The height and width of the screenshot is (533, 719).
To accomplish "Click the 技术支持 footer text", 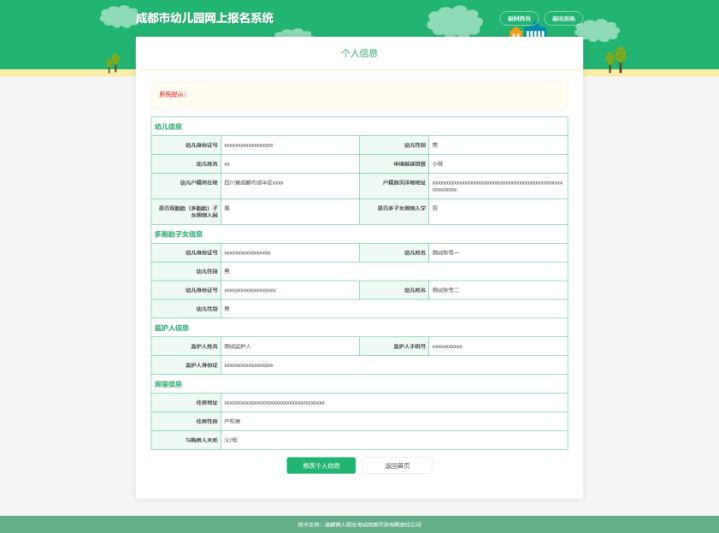I will (x=360, y=524).
